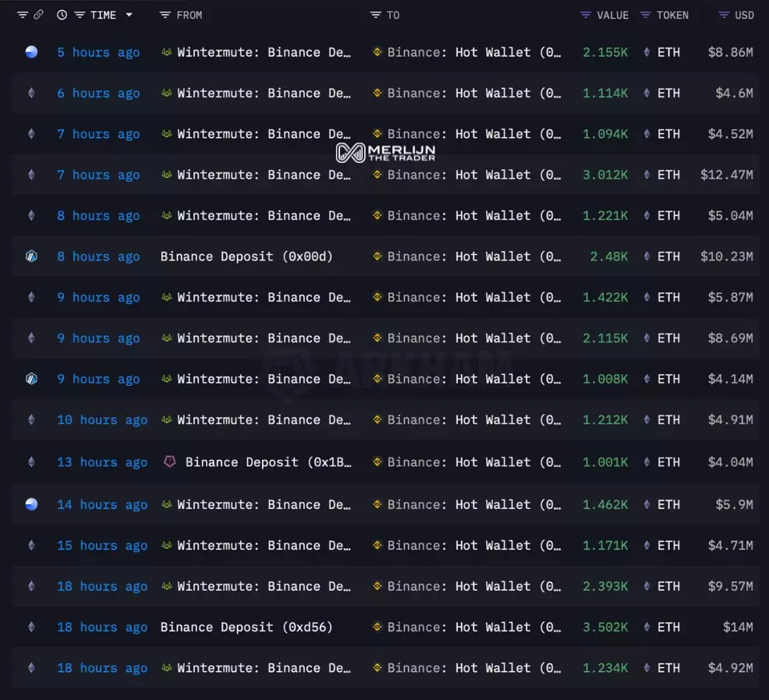Open the USD column filter
Screen dimensions: 769x700
pos(724,15)
